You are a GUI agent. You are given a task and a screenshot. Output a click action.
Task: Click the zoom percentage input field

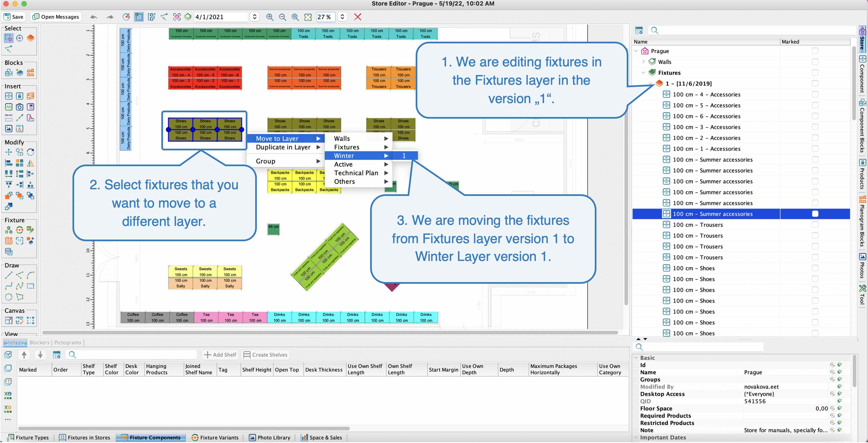326,17
